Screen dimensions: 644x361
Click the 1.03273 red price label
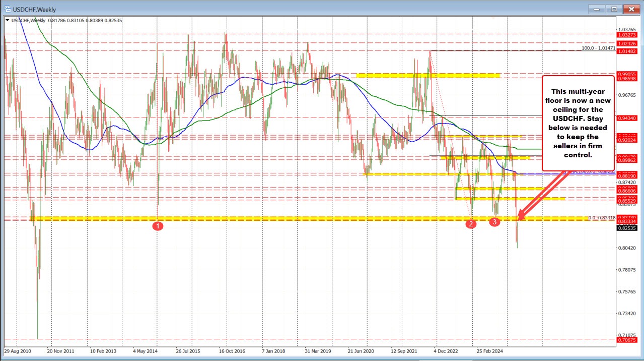(627, 36)
